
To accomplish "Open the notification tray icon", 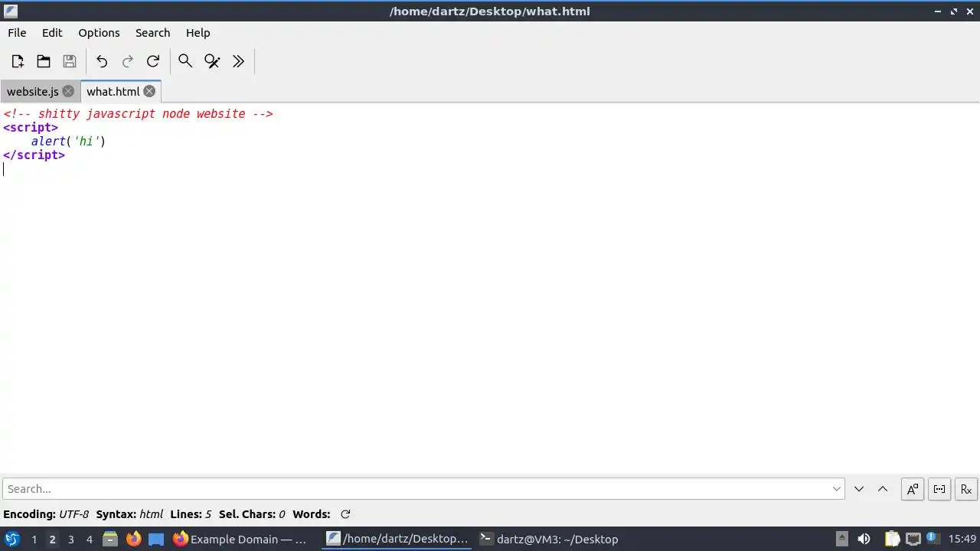I will pos(933,539).
